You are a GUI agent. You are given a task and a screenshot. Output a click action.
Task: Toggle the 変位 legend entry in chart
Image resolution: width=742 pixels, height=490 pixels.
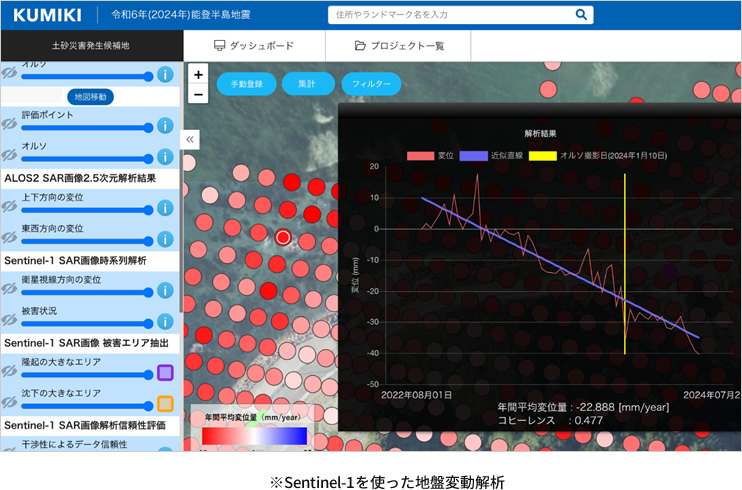click(x=430, y=156)
